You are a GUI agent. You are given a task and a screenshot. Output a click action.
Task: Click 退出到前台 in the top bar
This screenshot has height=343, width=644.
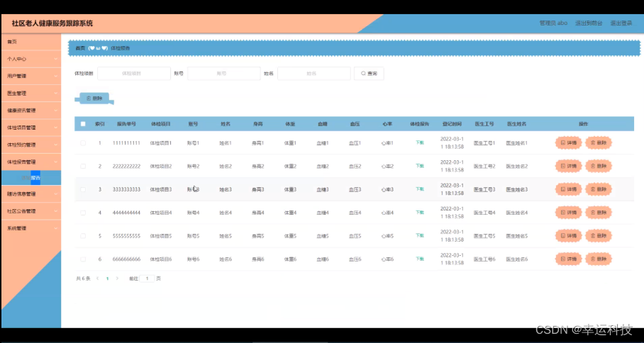pyautogui.click(x=589, y=23)
